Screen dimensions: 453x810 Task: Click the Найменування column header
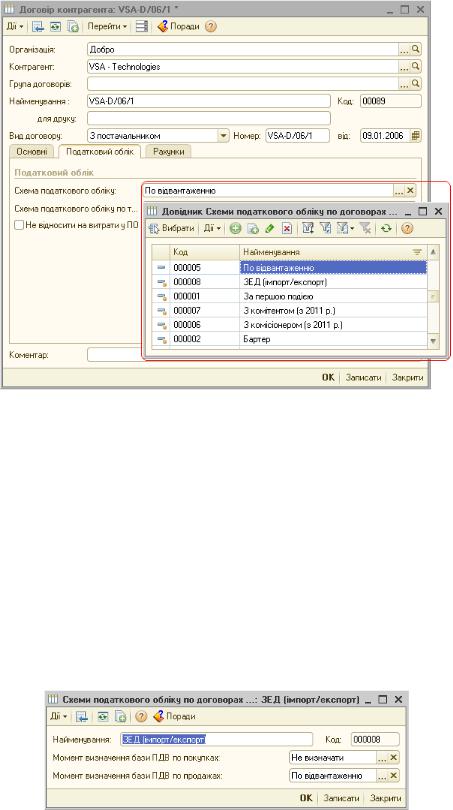click(x=333, y=252)
